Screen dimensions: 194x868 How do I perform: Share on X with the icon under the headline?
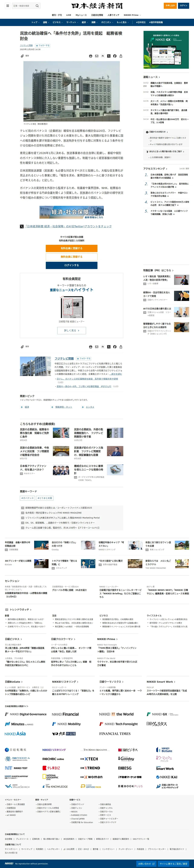109,56
